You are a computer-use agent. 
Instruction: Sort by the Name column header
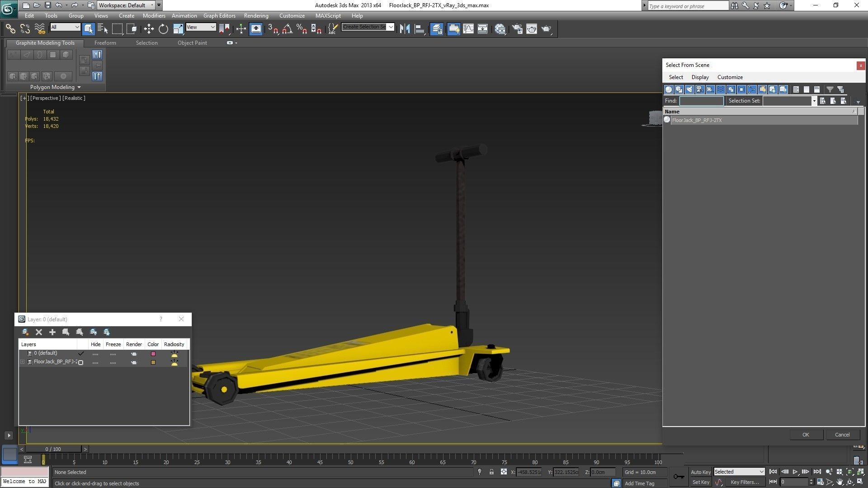[760, 112]
